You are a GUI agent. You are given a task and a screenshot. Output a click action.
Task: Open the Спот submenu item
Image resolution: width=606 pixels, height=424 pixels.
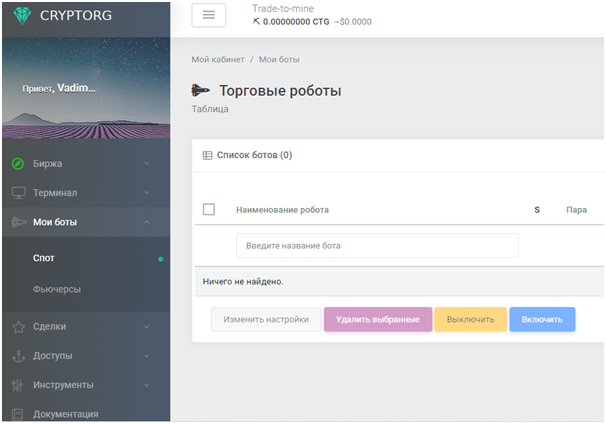tap(44, 258)
